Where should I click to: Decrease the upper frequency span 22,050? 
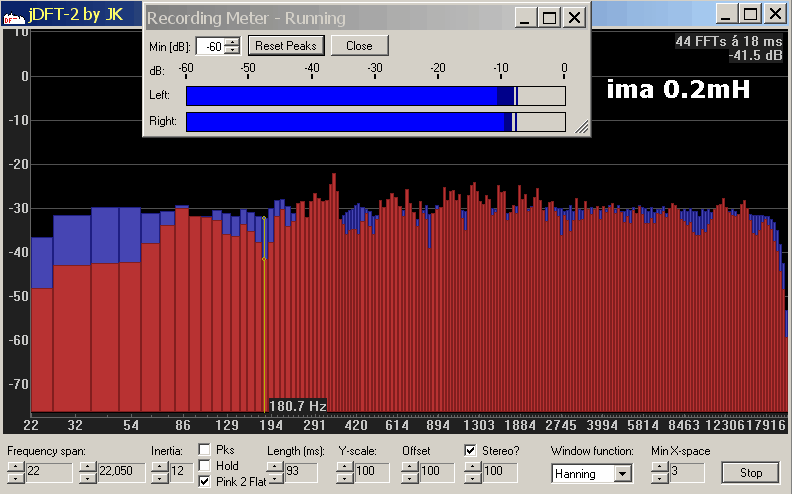[x=88, y=477]
